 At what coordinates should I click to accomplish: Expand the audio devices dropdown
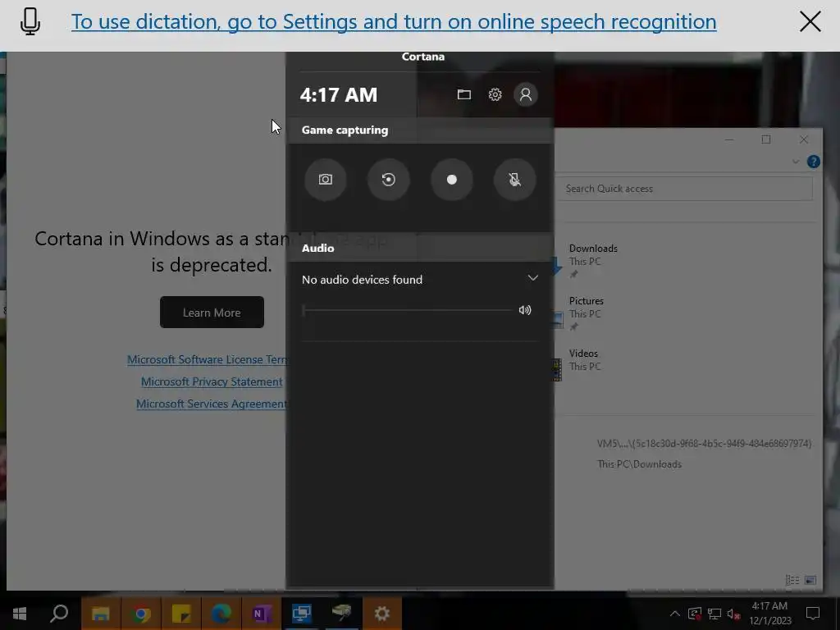(532, 277)
